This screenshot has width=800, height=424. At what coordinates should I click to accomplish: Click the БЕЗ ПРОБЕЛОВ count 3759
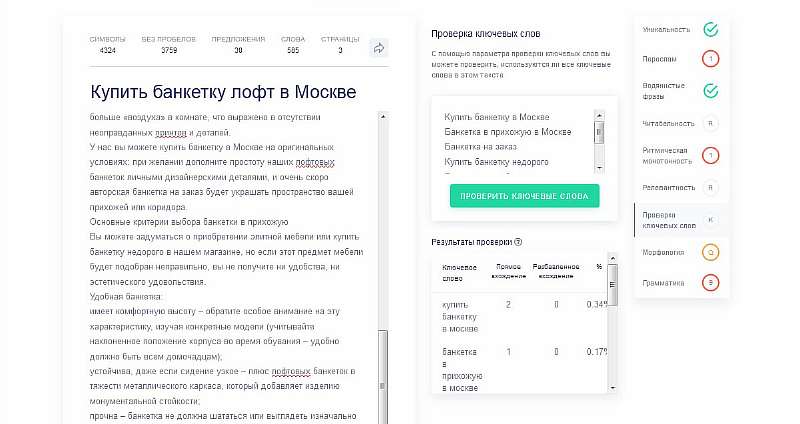pos(169,50)
